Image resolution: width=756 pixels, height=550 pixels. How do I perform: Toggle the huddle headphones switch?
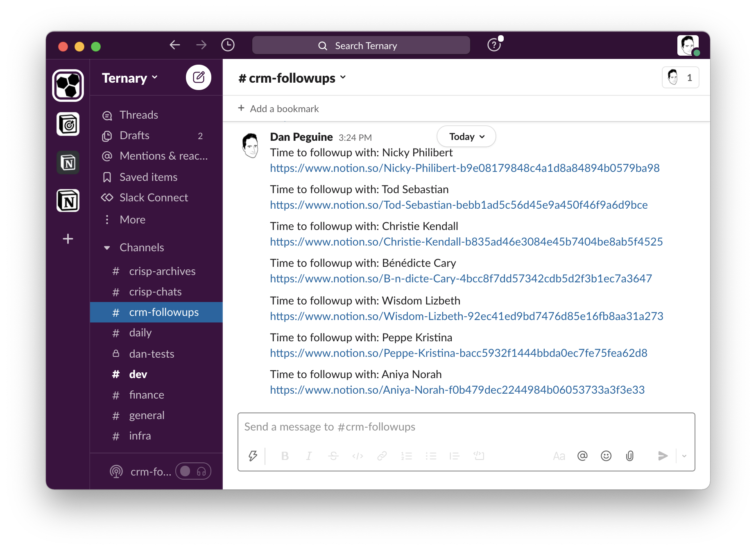tap(192, 471)
